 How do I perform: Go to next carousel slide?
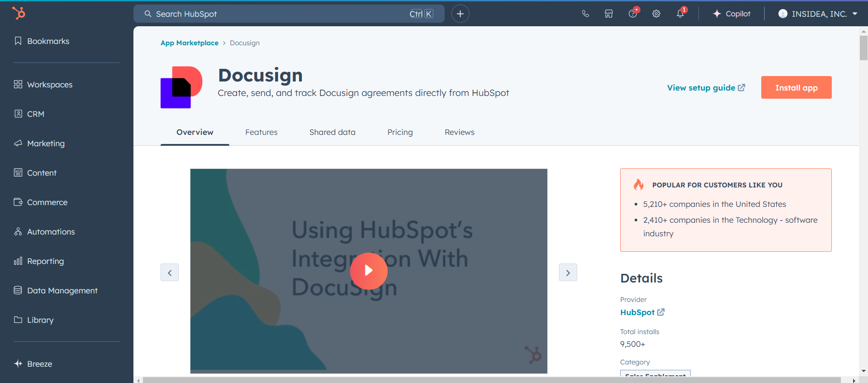[x=568, y=273]
